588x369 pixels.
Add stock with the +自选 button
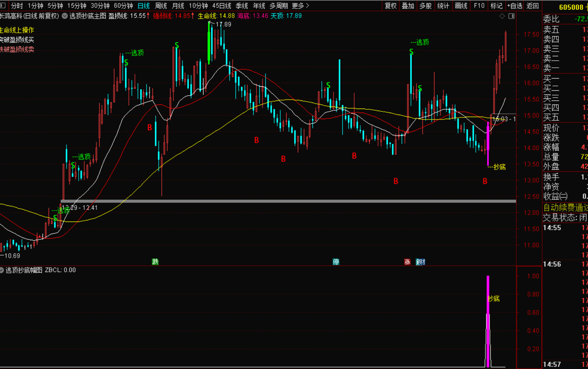[515, 6]
